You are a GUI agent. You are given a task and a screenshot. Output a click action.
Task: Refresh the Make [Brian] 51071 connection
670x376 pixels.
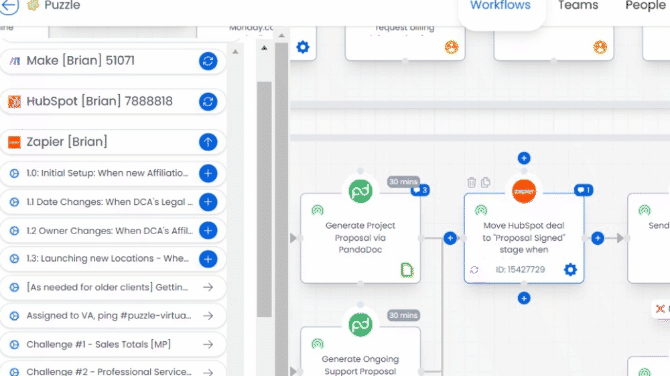coord(208,61)
